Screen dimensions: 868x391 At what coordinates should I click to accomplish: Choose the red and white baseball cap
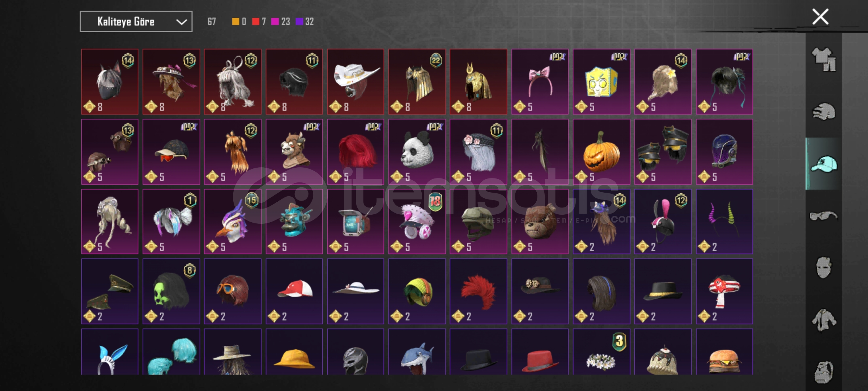pos(294,291)
